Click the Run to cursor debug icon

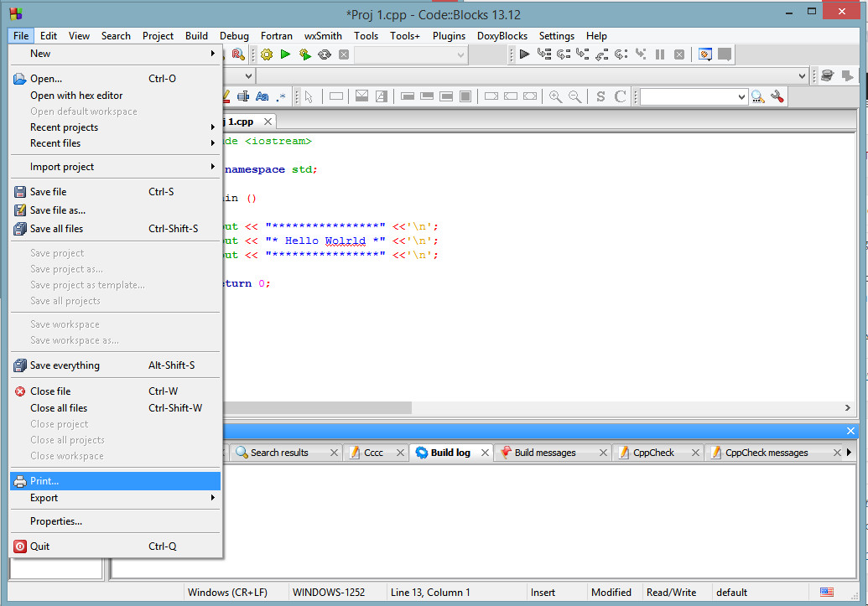pos(544,54)
